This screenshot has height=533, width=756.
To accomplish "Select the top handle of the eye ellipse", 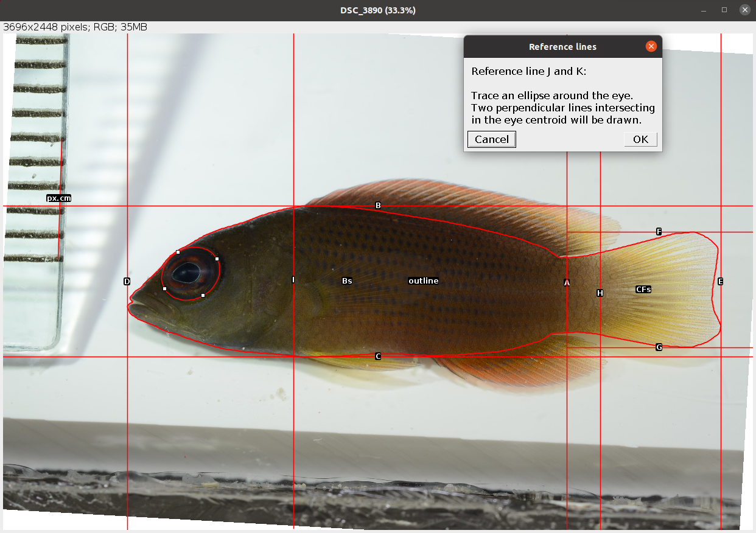I will click(x=178, y=251).
